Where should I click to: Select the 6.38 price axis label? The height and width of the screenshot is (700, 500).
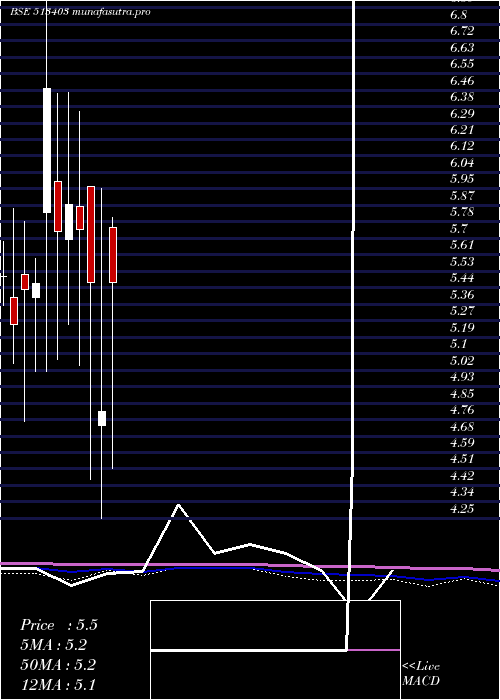point(462,97)
